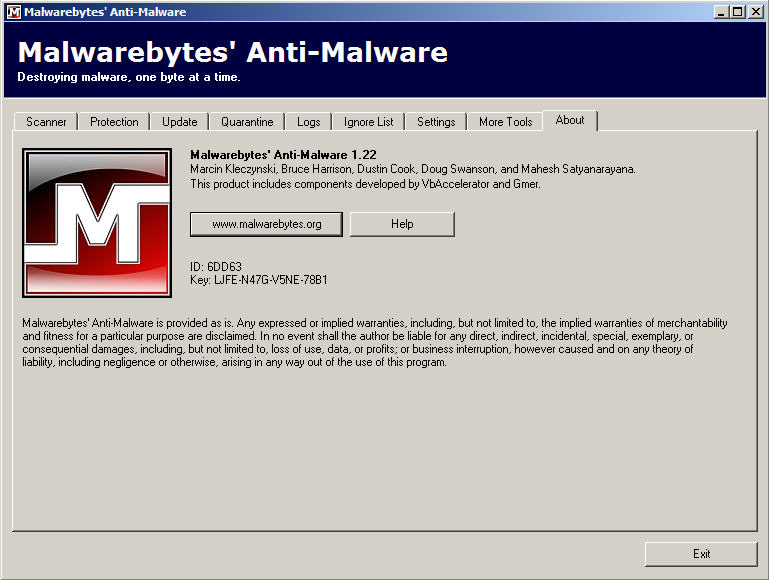
Task: Click the 'Destroying malware, one byte at a time' tagline
Action: [x=129, y=77]
